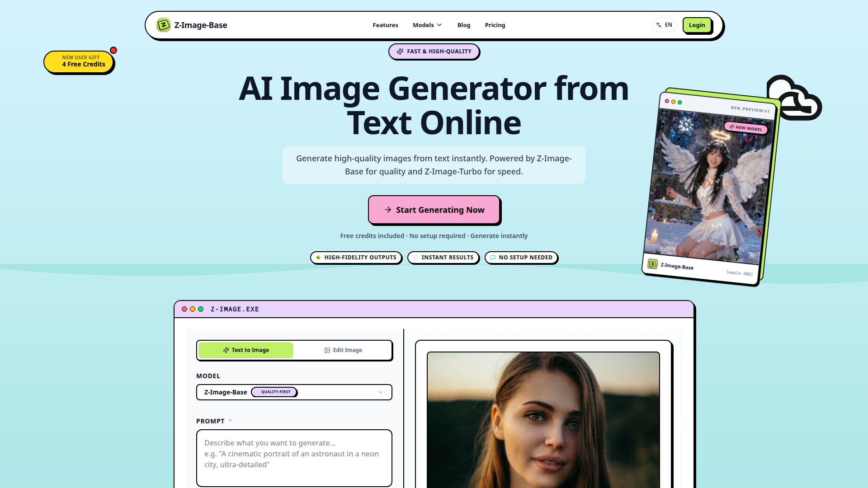Expand the Z-Image-Base model selector
Image resolution: width=868 pixels, height=488 pixels.
coord(294,392)
